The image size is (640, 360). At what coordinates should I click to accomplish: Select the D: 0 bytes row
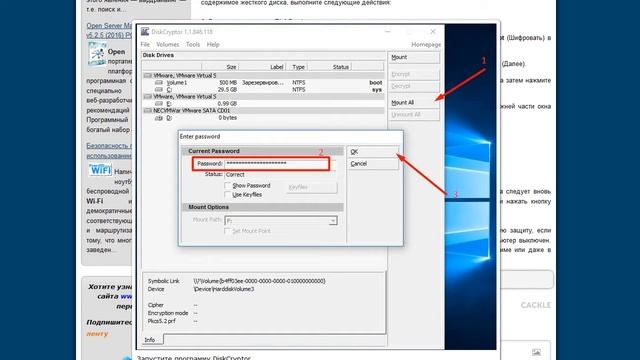(263, 118)
